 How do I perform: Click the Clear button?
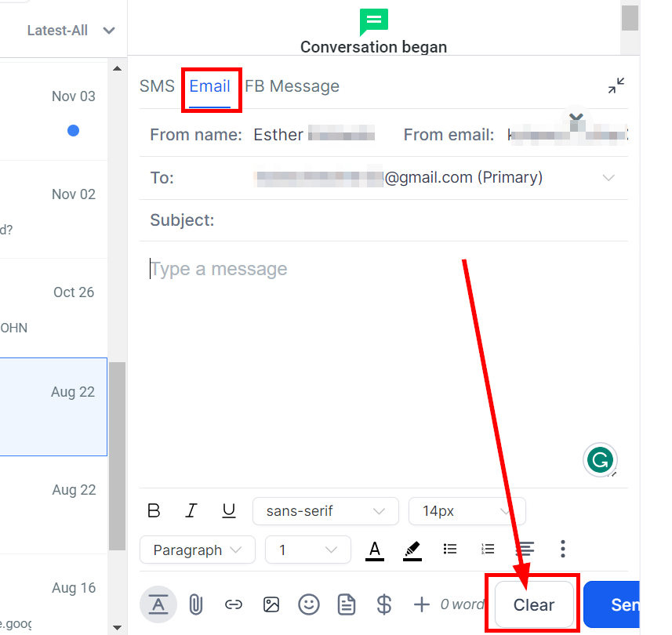[533, 604]
